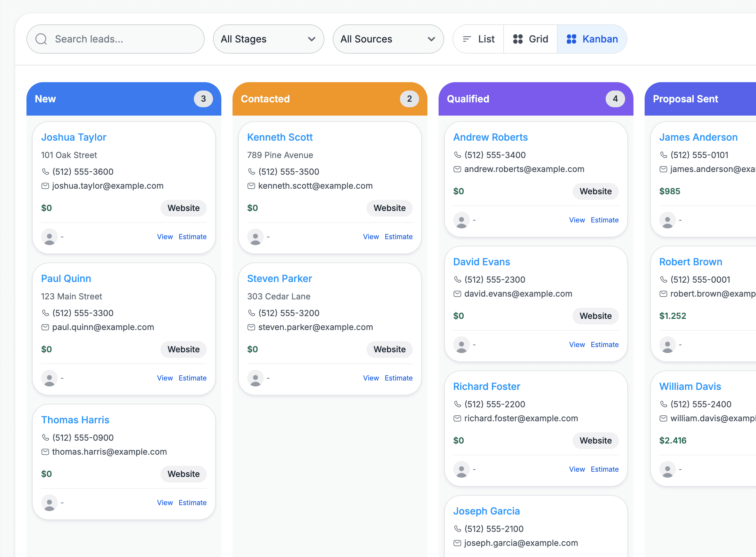Click Andrew Roberts' email envelope icon
Viewport: 756px width, 557px height.
tap(457, 169)
